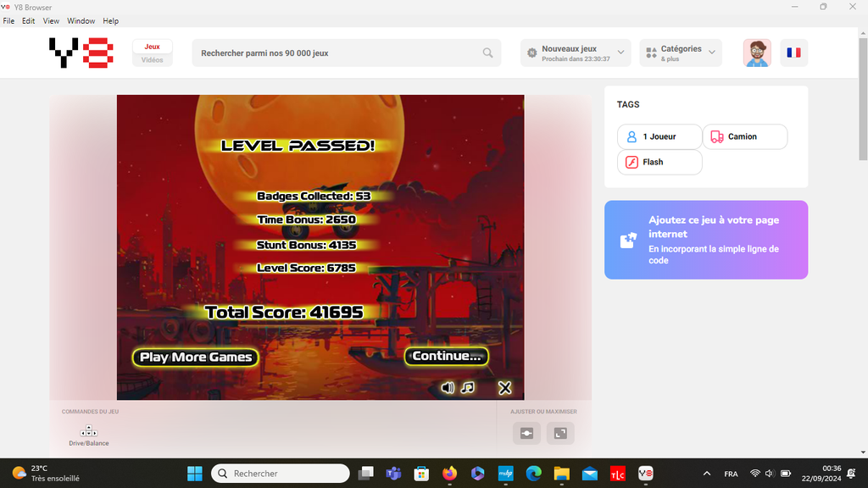Click the Nouveaux jeux gear icon

532,53
